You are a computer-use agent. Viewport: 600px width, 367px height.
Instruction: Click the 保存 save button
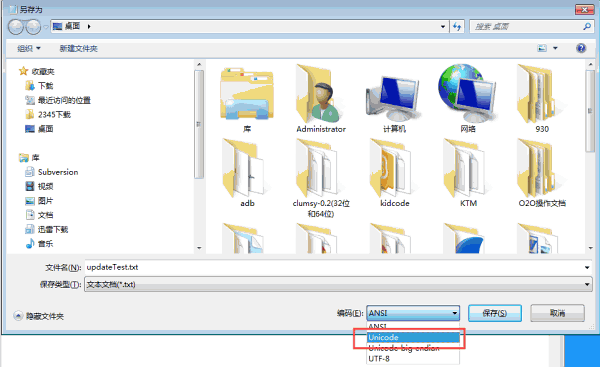coord(494,313)
